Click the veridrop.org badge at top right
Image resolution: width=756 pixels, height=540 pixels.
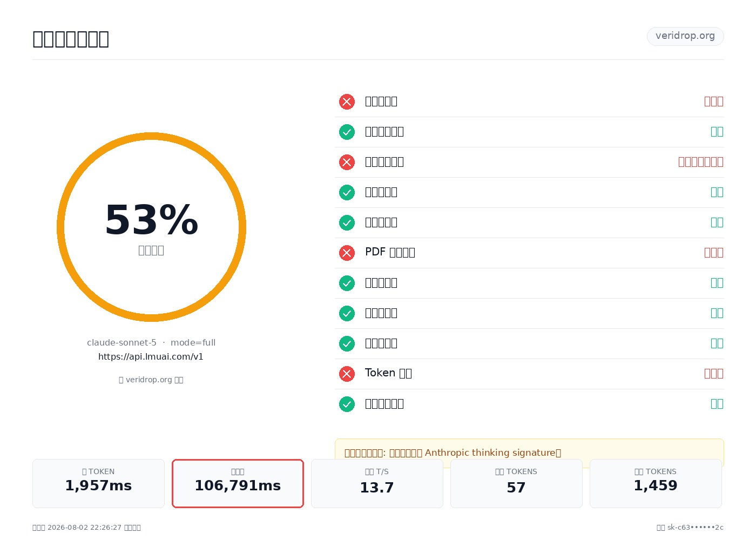tap(685, 36)
